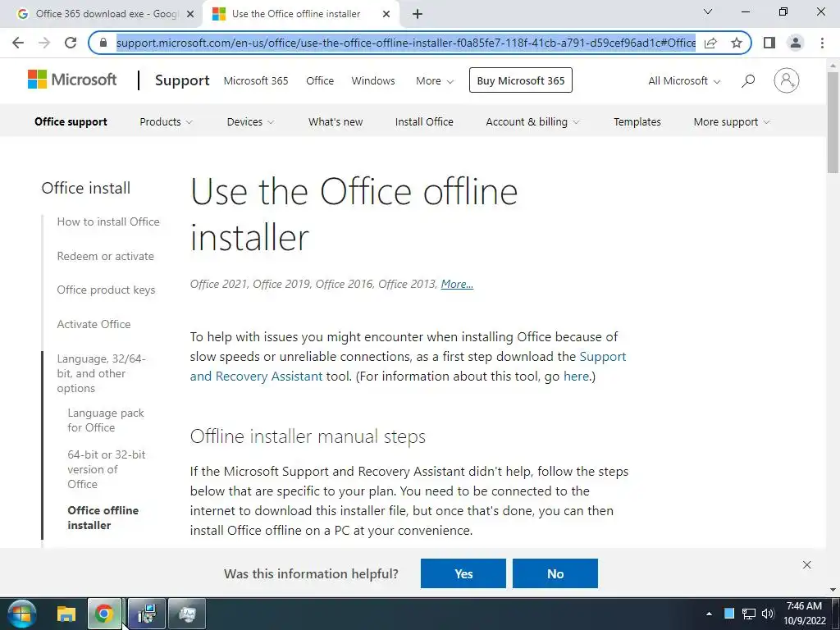Select Language, 32/64-bit, and other options
This screenshot has width=840, height=630.
coord(101,373)
